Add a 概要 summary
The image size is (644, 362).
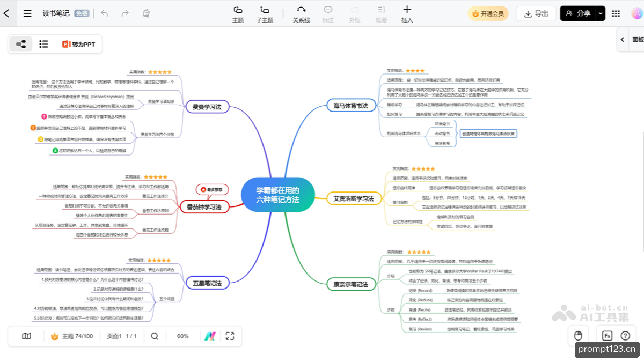coord(382,14)
